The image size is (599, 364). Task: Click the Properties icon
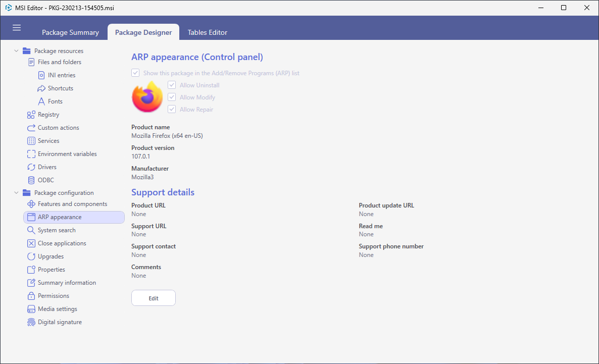click(x=31, y=270)
